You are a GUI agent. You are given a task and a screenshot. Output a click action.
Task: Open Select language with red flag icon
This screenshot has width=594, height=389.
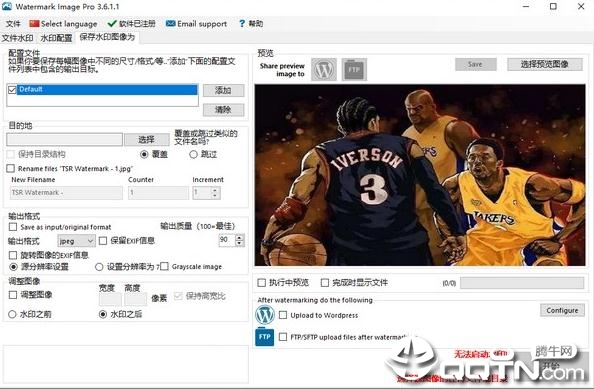pyautogui.click(x=63, y=24)
